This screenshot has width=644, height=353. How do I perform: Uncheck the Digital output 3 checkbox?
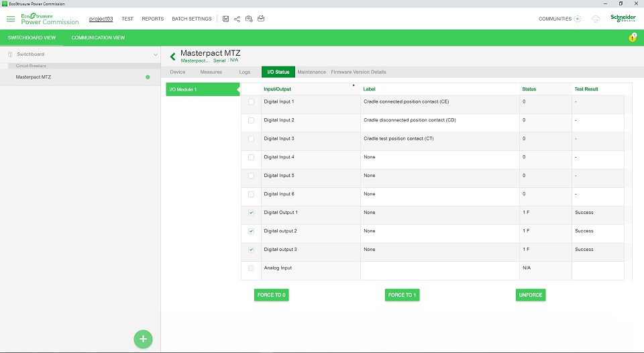coord(252,250)
